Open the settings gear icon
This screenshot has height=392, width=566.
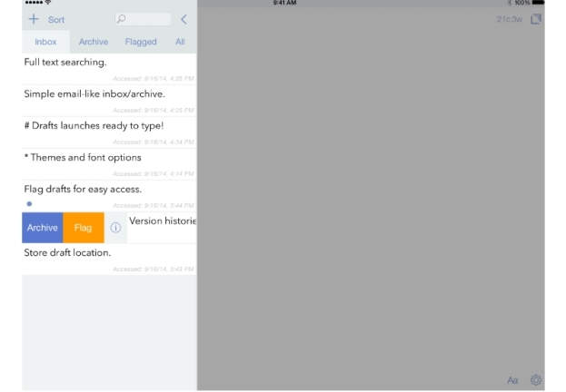(x=536, y=379)
